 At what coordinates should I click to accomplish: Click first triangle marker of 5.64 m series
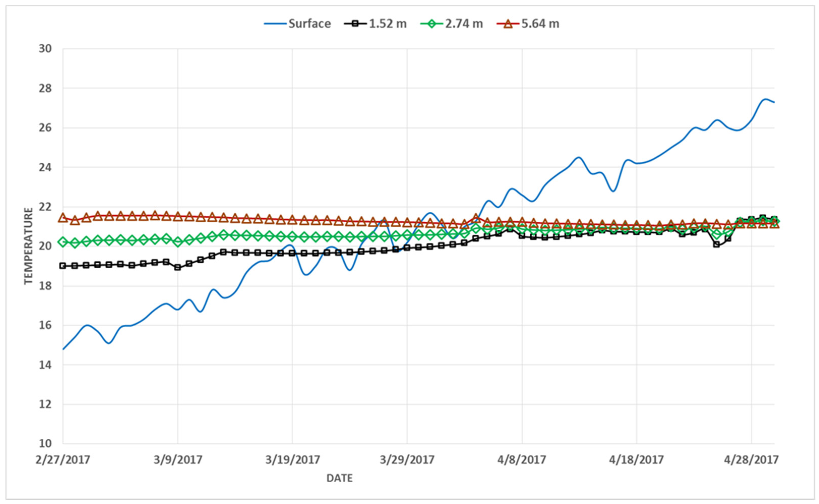63,218
